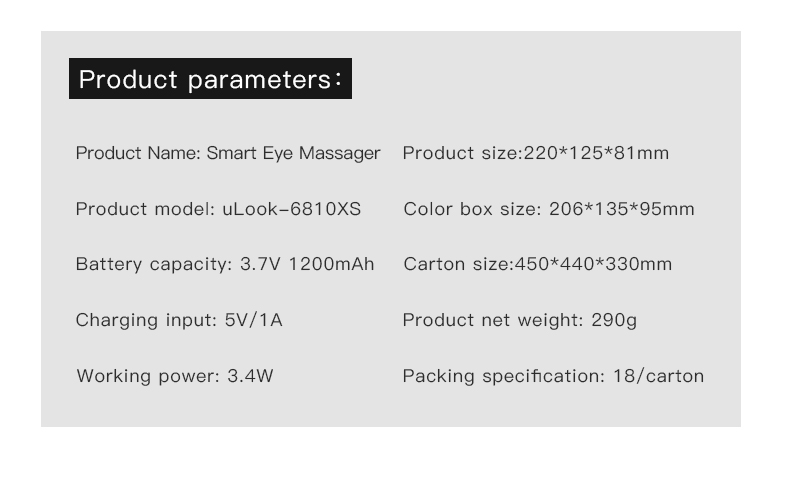Click the Product net weight 290g line
This screenshot has width=790, height=482.
pos(519,320)
